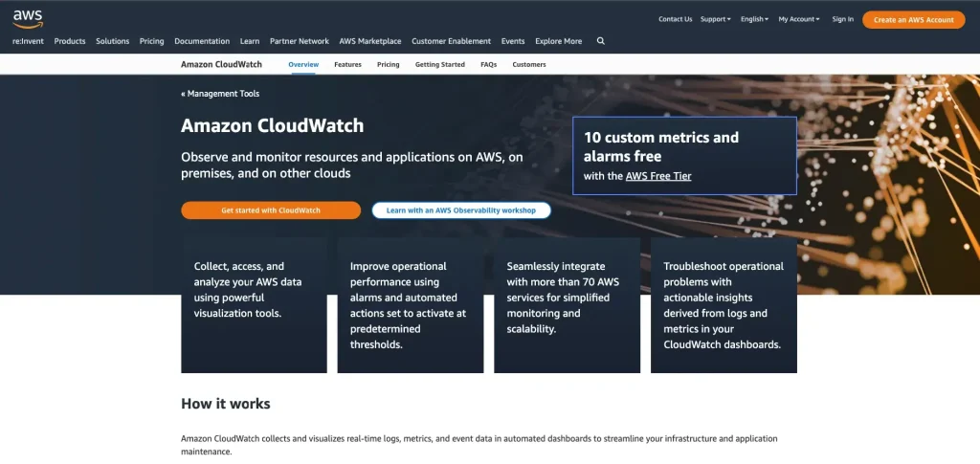Viewport: 980px width, 464px height.
Task: Click the AWS logo
Action: click(x=28, y=19)
